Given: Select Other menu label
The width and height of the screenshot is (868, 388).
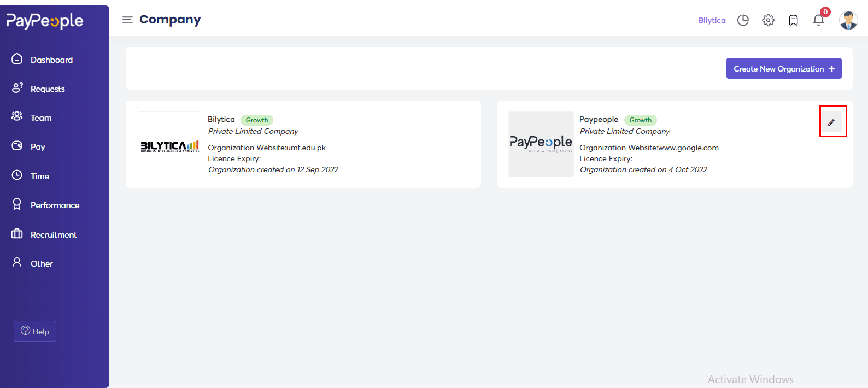Looking at the screenshot, I should click(42, 264).
